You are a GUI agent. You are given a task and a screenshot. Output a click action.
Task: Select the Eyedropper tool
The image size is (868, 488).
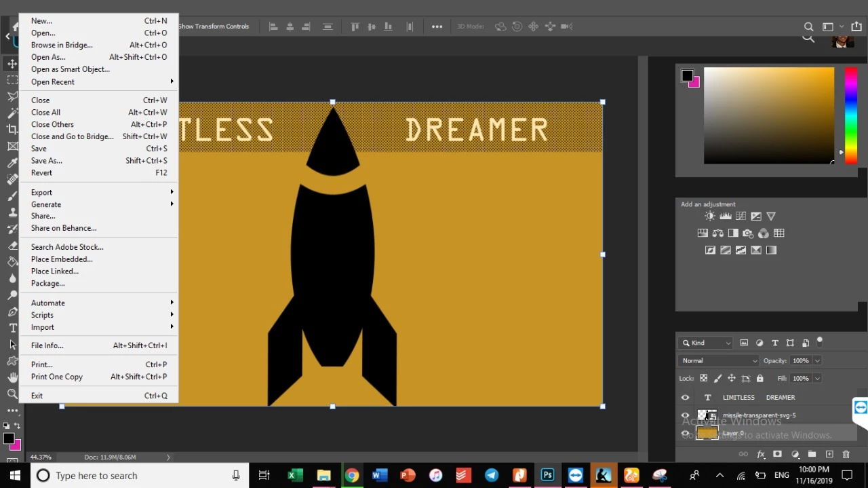(x=12, y=163)
